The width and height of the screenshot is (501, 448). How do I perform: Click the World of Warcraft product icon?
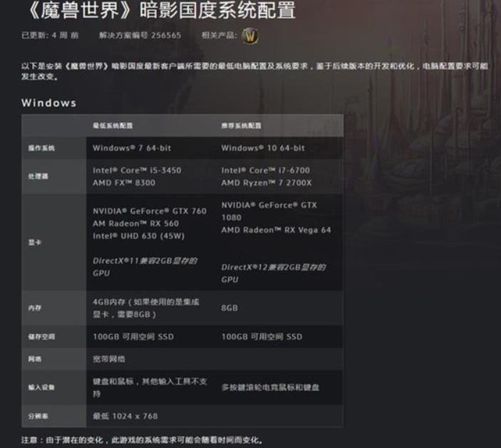click(250, 36)
